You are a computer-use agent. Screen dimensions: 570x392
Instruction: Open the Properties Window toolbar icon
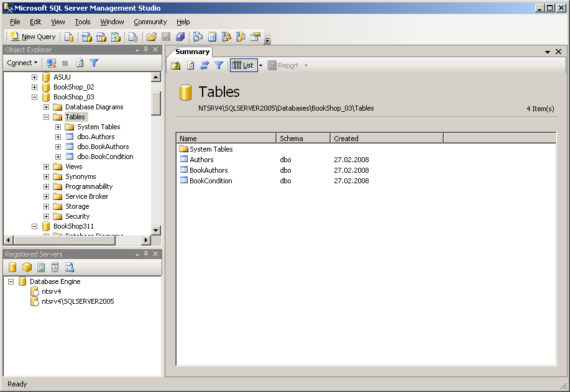click(255, 37)
